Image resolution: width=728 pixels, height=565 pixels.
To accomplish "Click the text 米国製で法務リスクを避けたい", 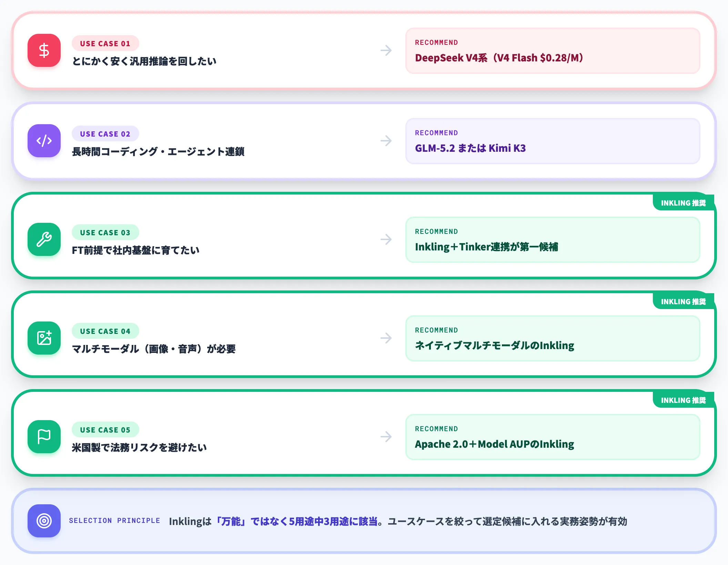I will click(x=139, y=447).
